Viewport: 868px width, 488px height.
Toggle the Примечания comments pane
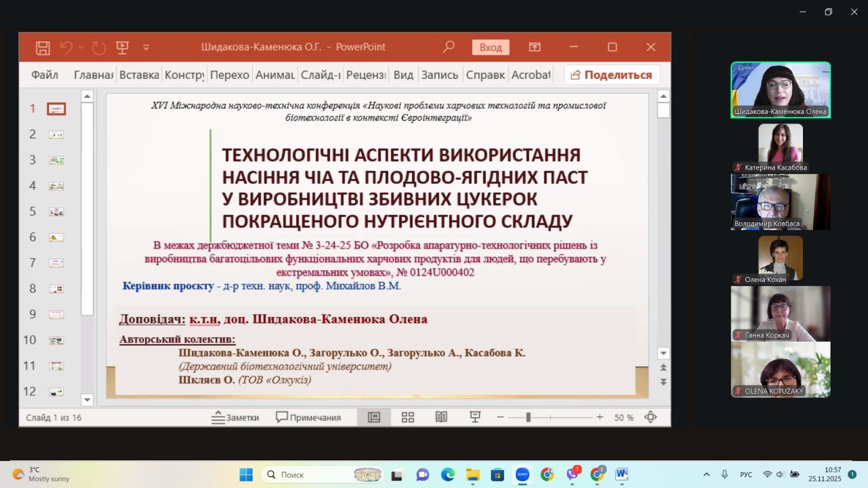pos(308,417)
